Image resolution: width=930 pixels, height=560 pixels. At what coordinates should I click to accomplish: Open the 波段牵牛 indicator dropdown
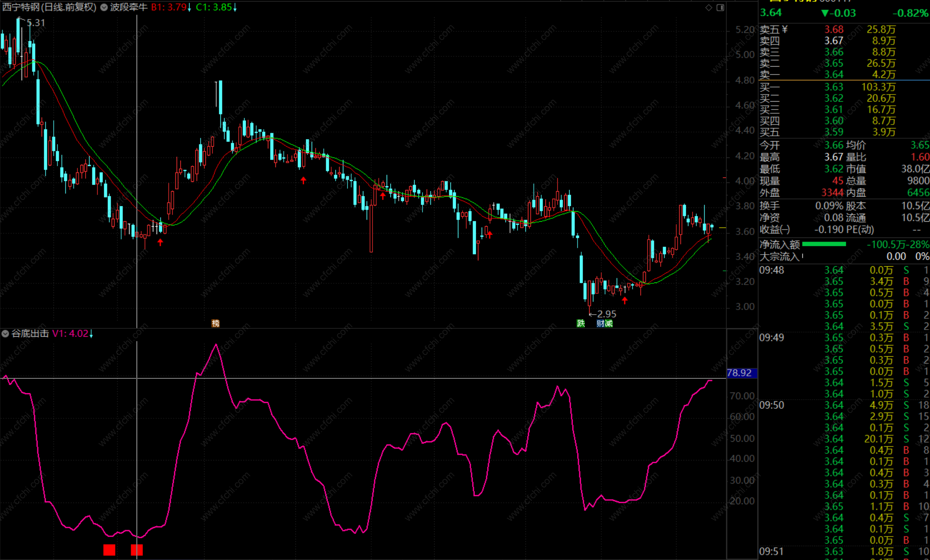point(104,7)
